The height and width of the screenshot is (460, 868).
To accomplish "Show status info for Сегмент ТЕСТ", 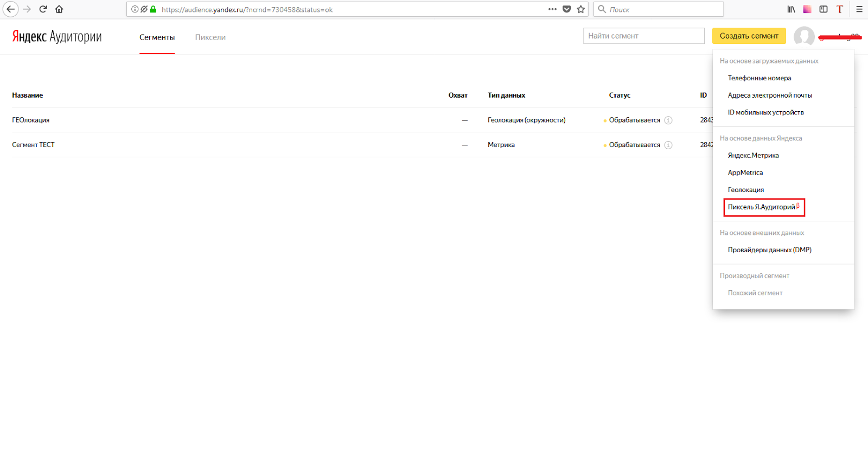I will (x=668, y=145).
